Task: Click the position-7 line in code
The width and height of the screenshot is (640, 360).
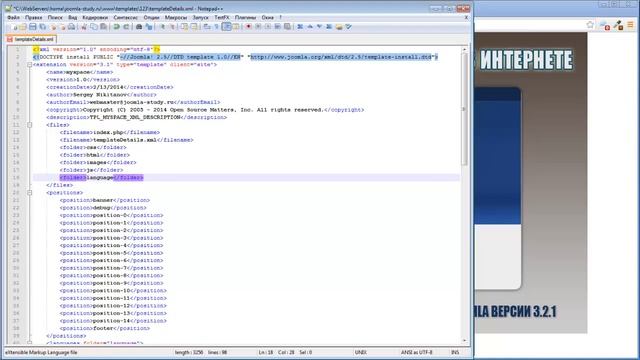Action: [111, 268]
